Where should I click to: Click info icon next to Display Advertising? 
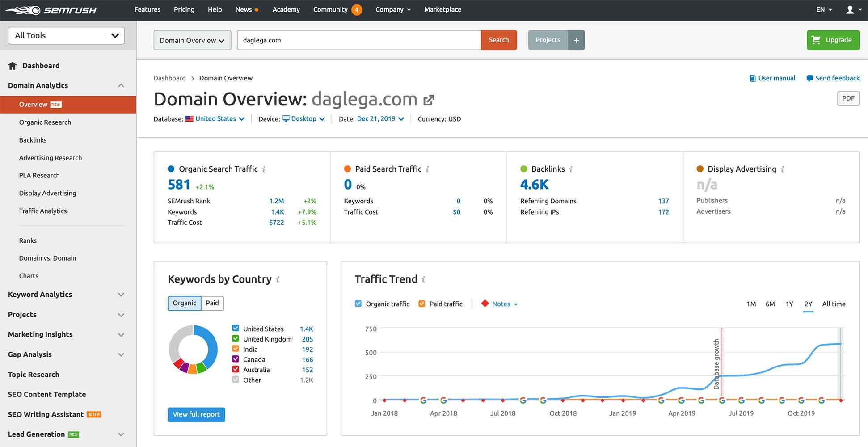coord(782,169)
